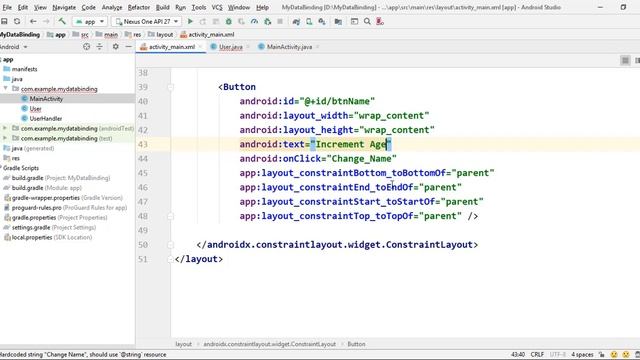Toggle the fold marker at line 39

click(x=171, y=87)
